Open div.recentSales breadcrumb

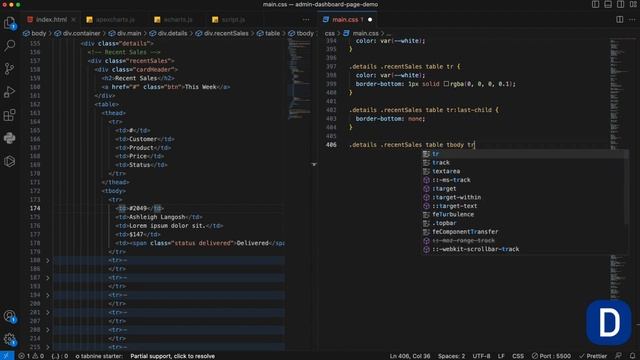click(x=222, y=33)
